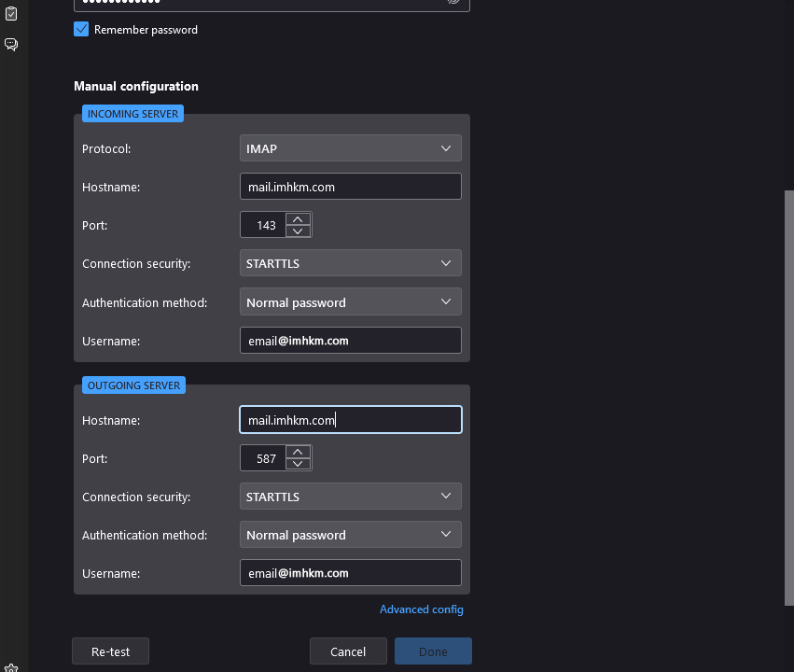The height and width of the screenshot is (672, 794).
Task: Click the Re-test button
Action: coord(110,651)
